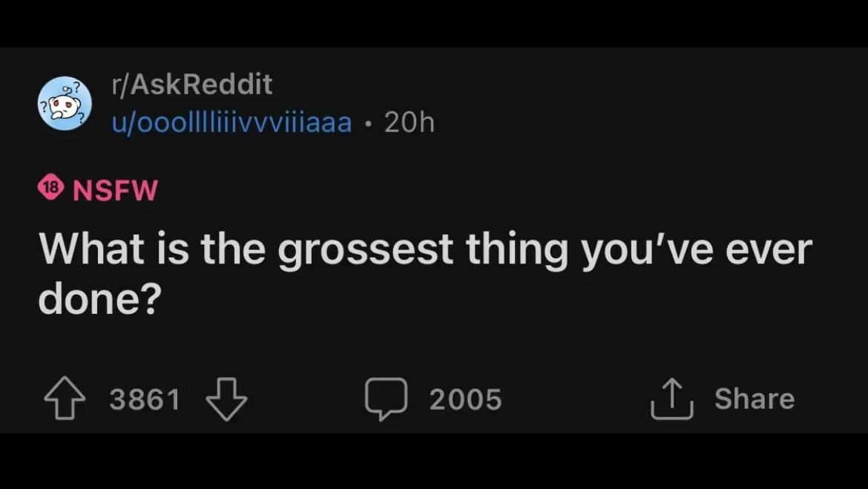Viewport: 868px width, 489px height.
Task: Upvote the post with the up arrow
Action: coord(65,398)
